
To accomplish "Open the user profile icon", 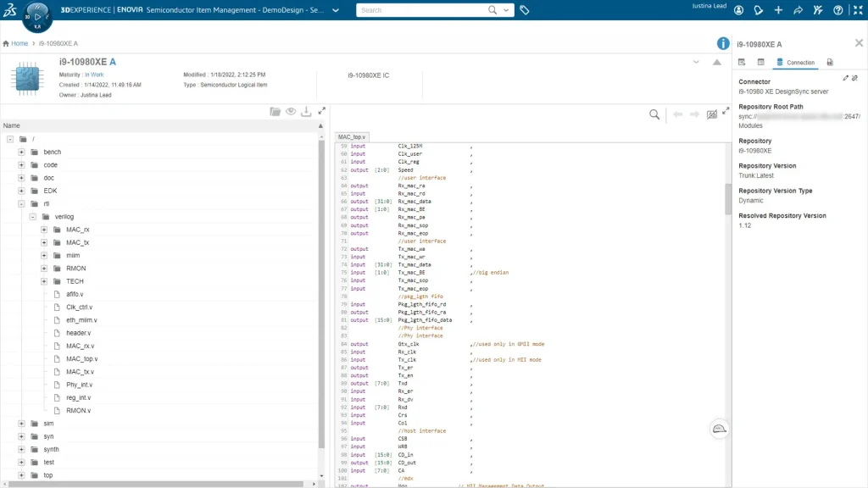I will [738, 10].
